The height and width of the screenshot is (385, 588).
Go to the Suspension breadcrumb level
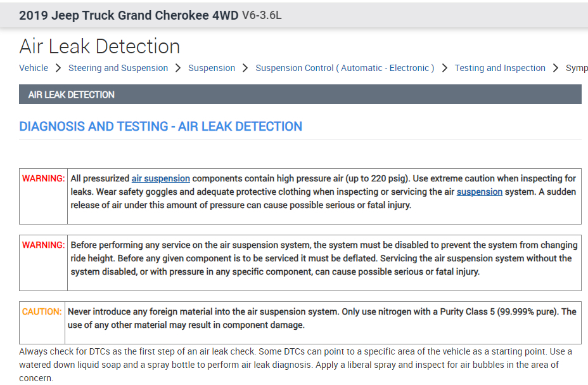coord(212,68)
